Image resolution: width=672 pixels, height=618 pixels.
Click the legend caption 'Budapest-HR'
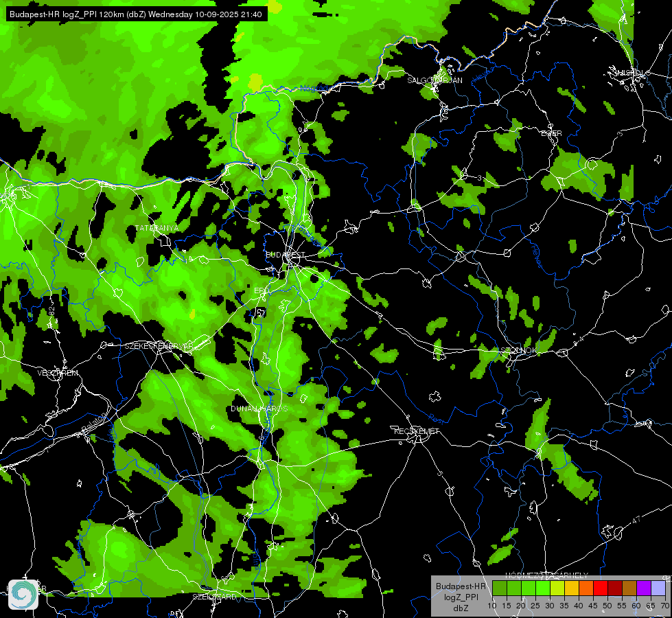pyautogui.click(x=461, y=586)
